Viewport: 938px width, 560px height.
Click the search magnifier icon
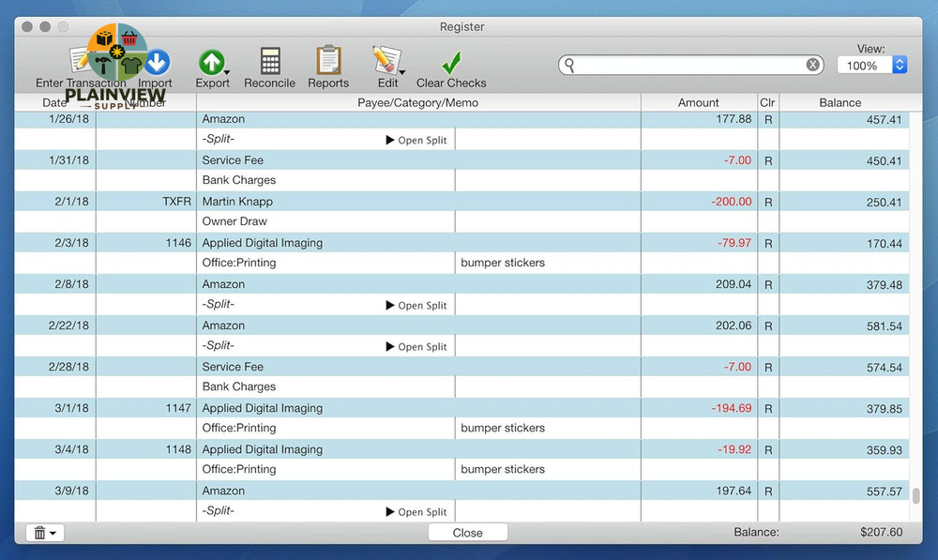coord(569,65)
